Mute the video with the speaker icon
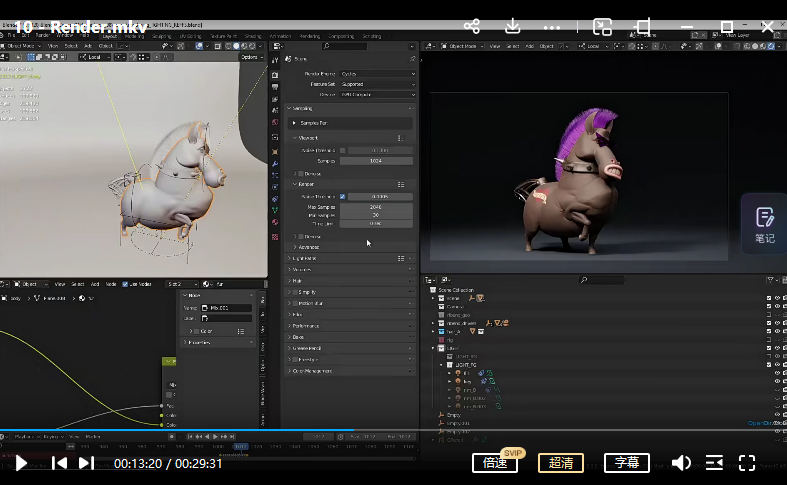 [681, 463]
